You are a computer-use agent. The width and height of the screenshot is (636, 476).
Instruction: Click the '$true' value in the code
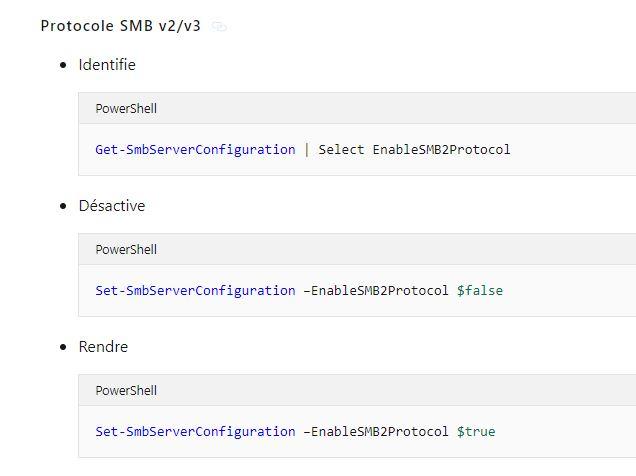[476, 432]
